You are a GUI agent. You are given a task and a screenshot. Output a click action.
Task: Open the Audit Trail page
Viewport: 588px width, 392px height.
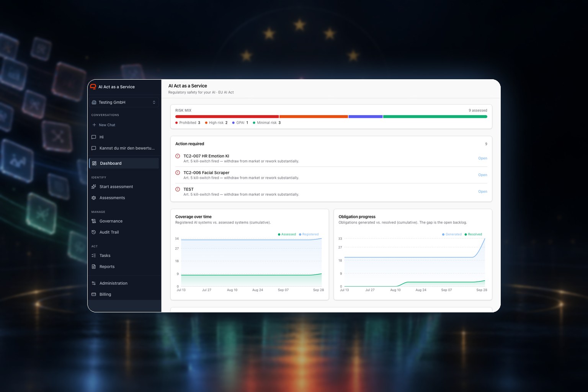pos(124,232)
